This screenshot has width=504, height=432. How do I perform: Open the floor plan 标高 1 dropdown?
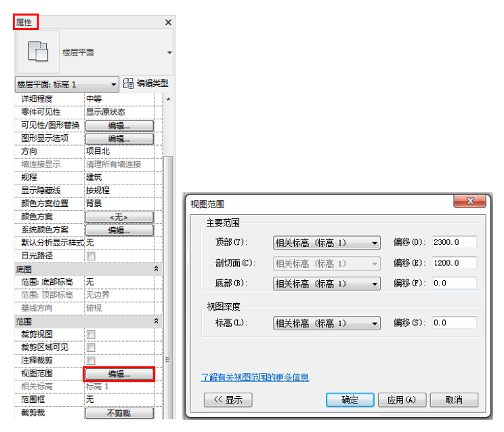point(112,85)
